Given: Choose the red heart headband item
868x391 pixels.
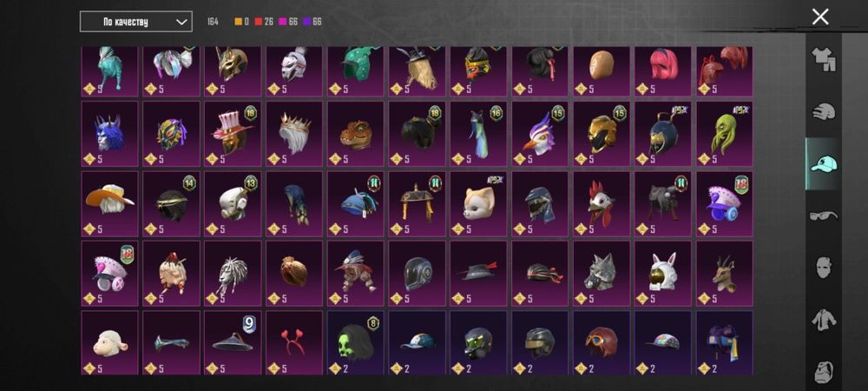Looking at the screenshot, I should (x=294, y=343).
